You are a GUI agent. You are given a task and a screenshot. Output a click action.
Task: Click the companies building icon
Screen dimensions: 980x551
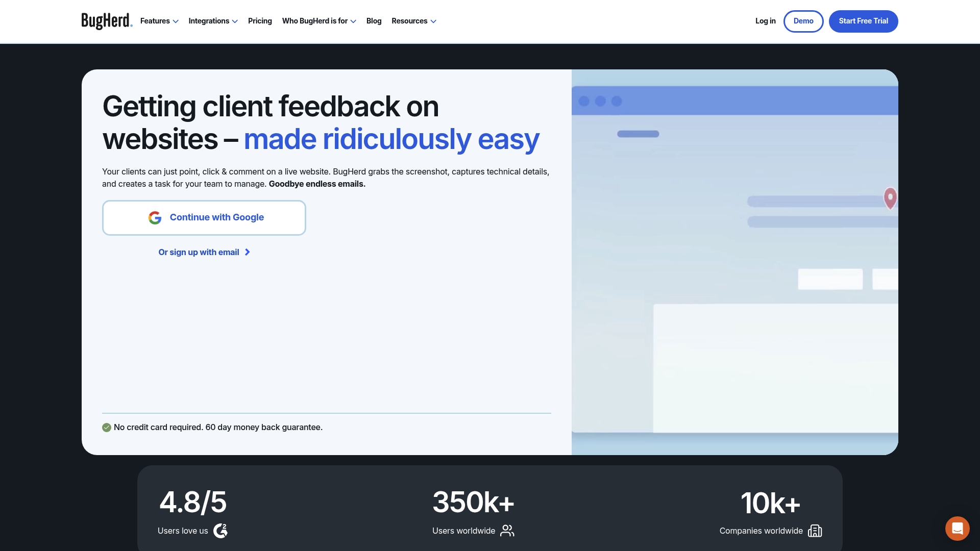point(815,531)
